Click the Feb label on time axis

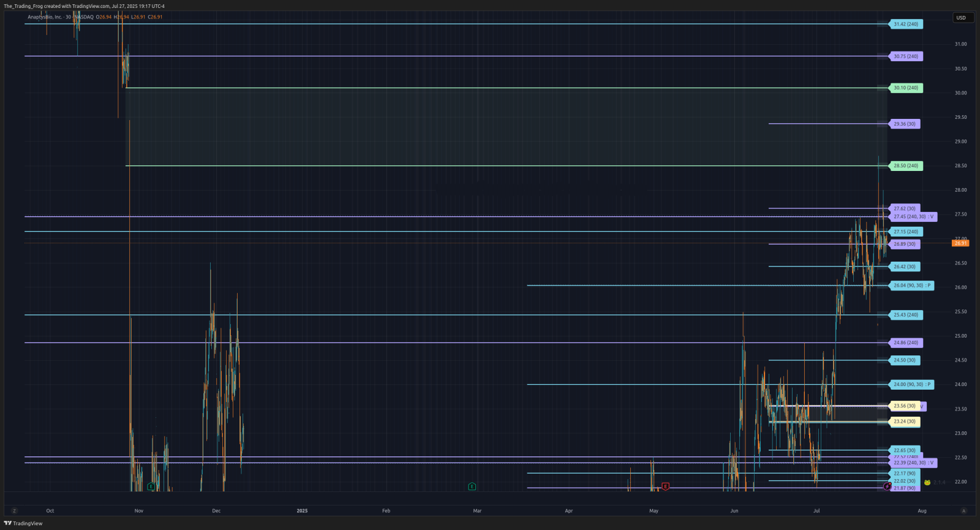click(386, 510)
